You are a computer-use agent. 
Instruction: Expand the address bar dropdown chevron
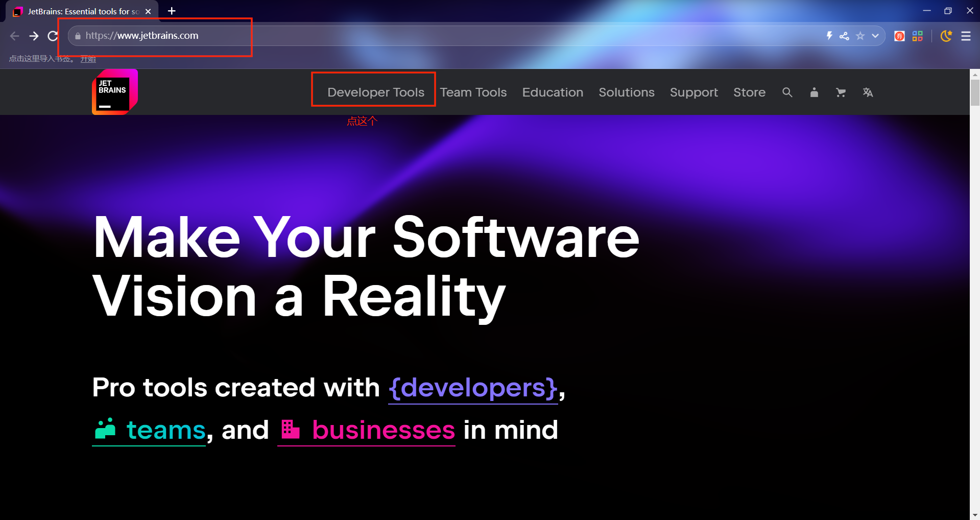[875, 36]
